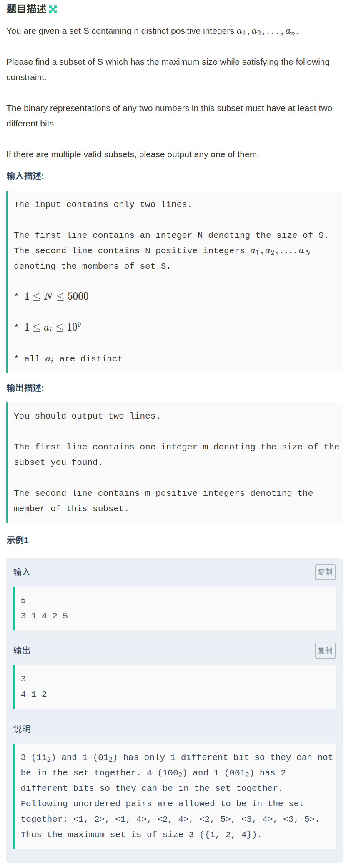Click the 输出 label in the example

pos(22,651)
